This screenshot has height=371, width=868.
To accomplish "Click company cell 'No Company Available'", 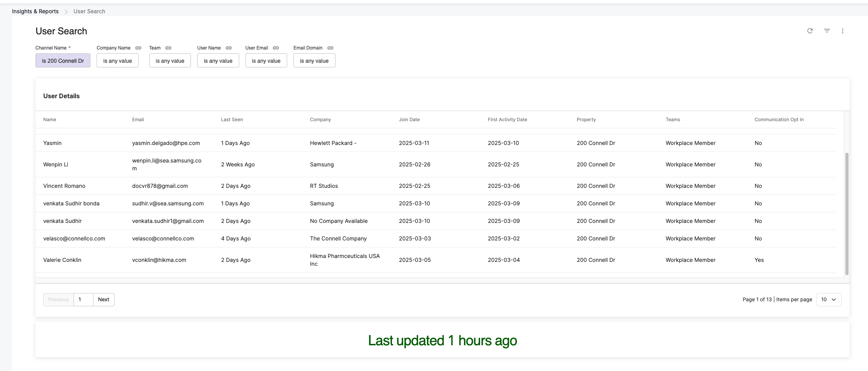I will [339, 221].
